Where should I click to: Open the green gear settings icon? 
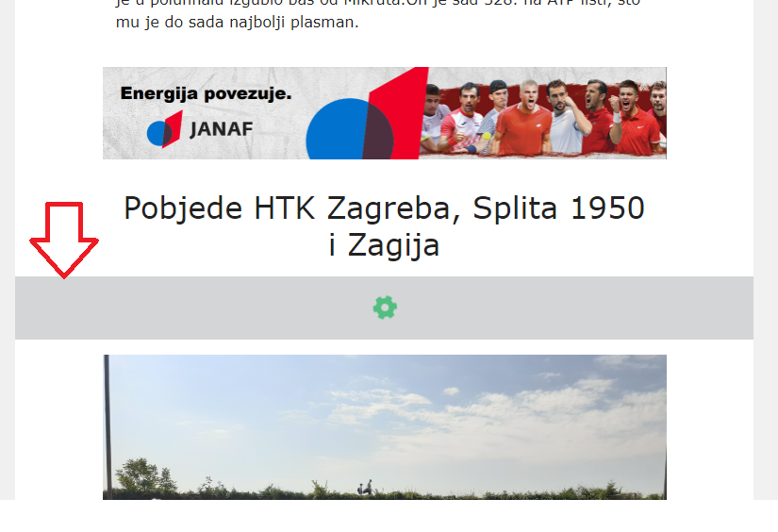tap(385, 308)
